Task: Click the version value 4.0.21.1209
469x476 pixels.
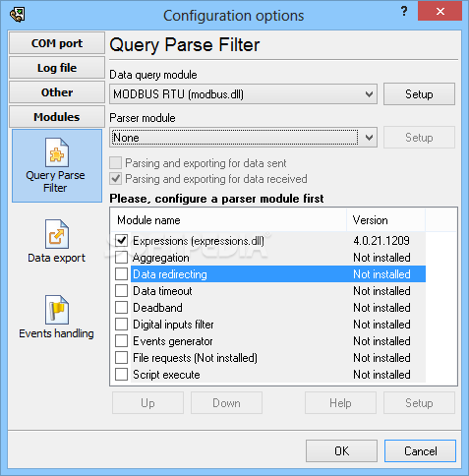Action: click(x=381, y=241)
